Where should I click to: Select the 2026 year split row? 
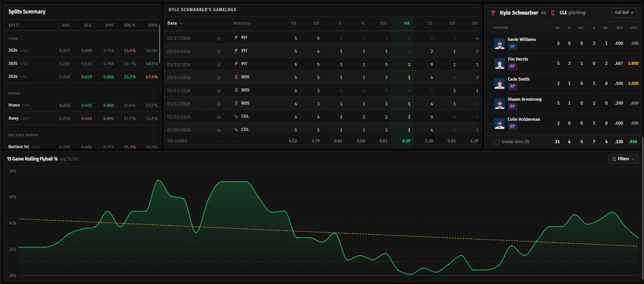[x=83, y=77]
